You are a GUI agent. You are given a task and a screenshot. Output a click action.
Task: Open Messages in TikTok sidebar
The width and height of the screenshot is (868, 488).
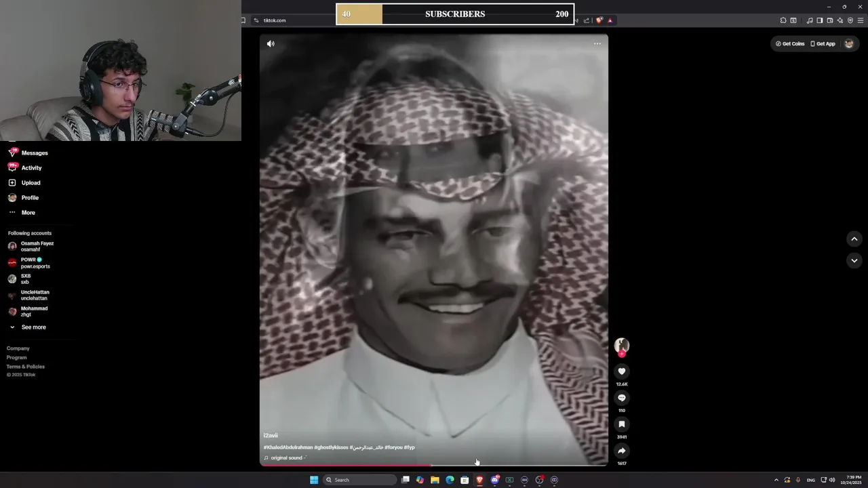click(28, 153)
